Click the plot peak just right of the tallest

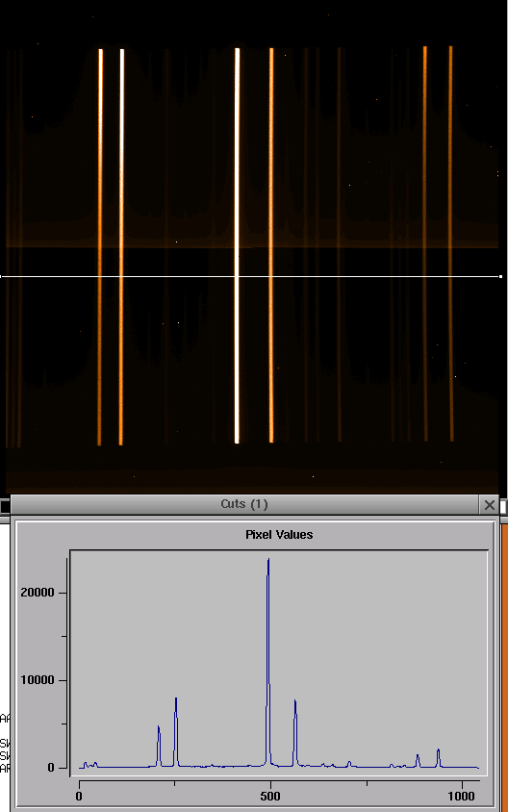tap(295, 701)
